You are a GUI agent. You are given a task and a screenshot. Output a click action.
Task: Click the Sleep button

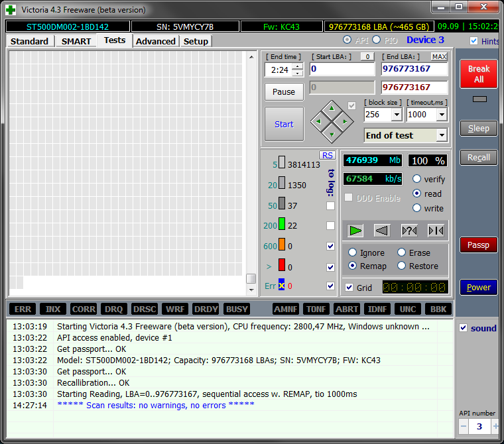(x=479, y=129)
